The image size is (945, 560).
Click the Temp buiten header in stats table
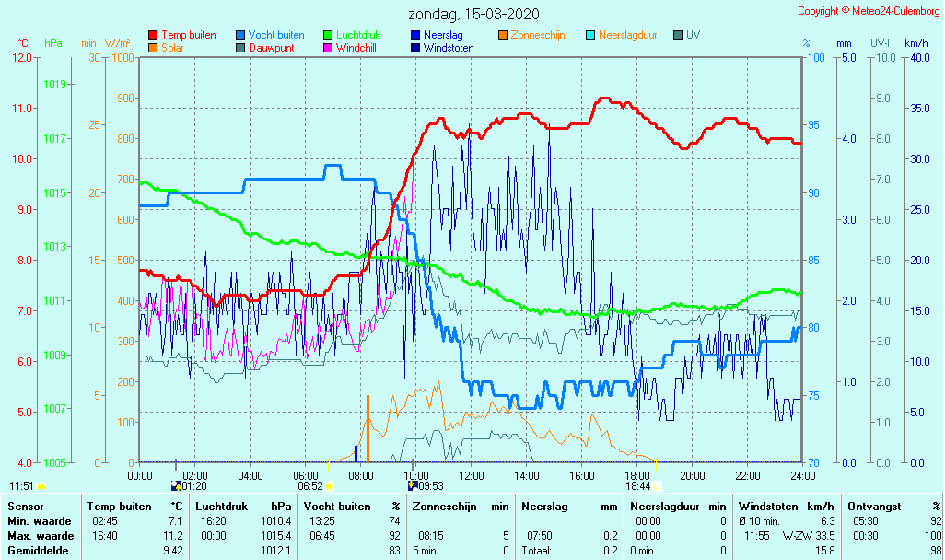pos(119,506)
